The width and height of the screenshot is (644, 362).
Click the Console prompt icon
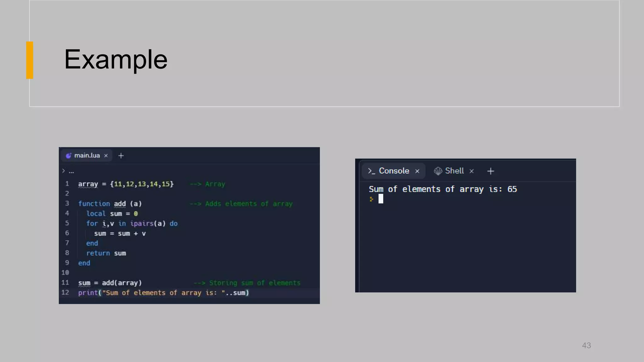(371, 171)
